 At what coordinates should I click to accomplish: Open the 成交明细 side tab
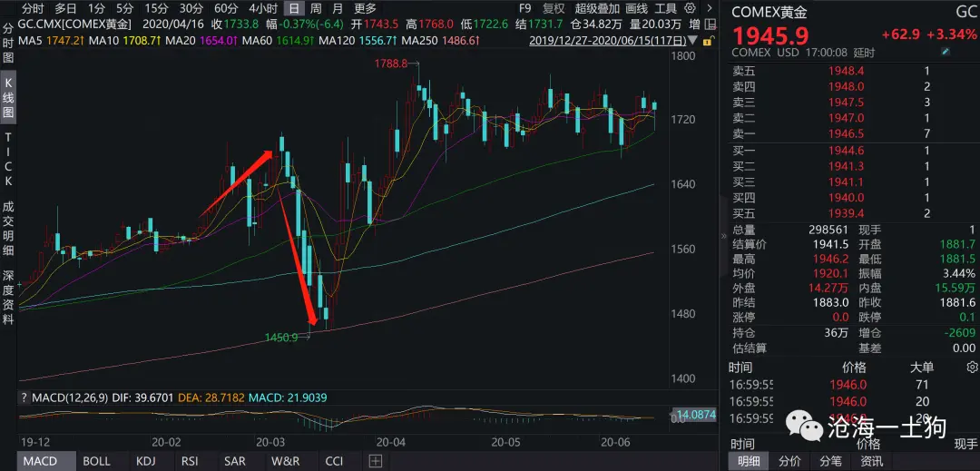click(x=8, y=228)
